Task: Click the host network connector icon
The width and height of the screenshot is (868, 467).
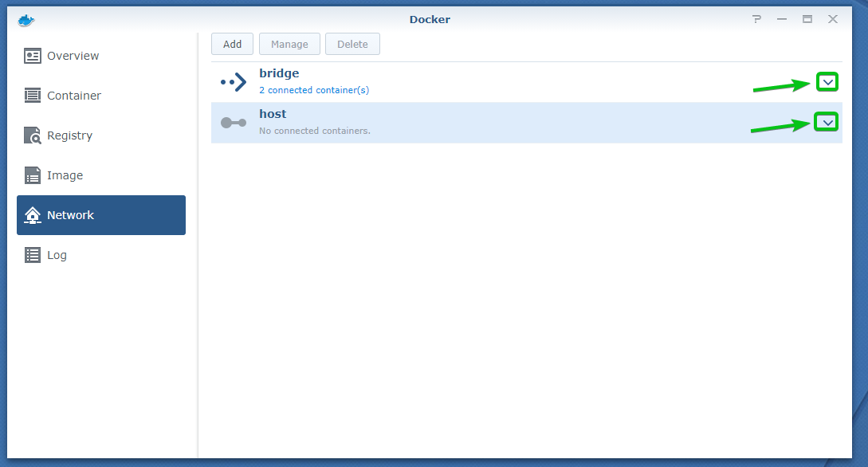Action: click(x=234, y=123)
